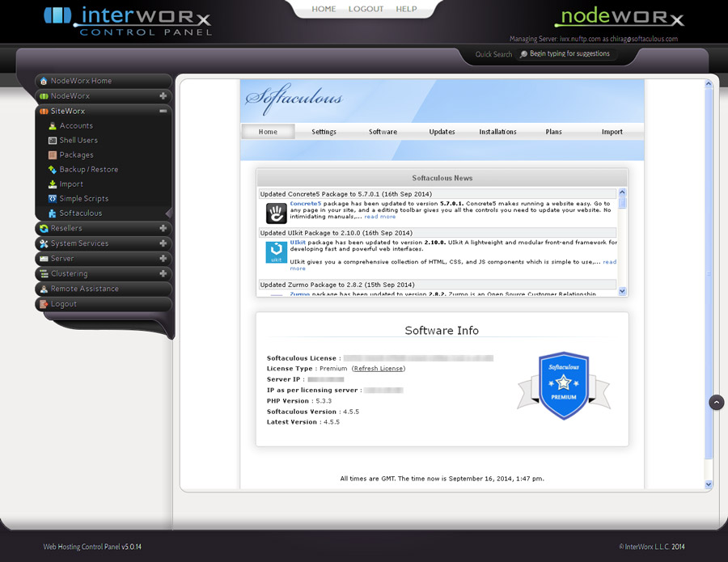The height and width of the screenshot is (562, 728).
Task: Open the Concrete5 package link
Action: coord(306,204)
